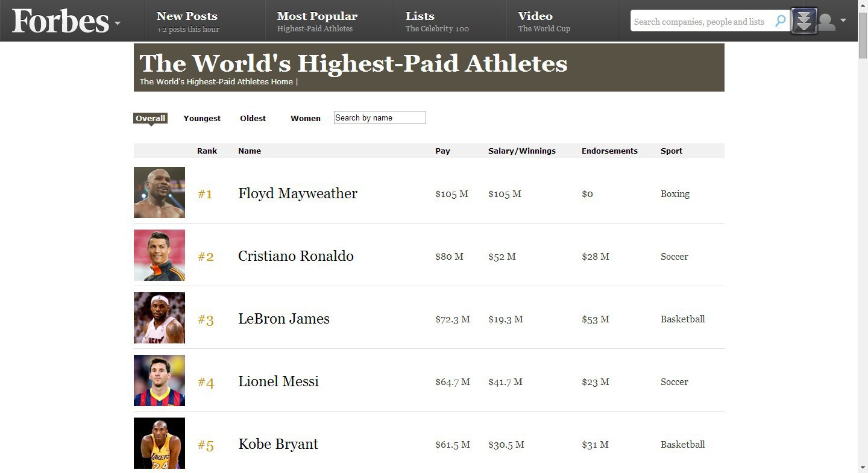The width and height of the screenshot is (868, 473).
Task: Click the LeBron James name link
Action: tap(284, 319)
